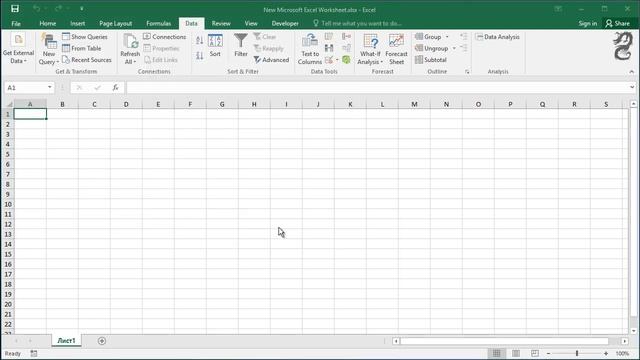Switch to the View tab
The height and width of the screenshot is (360, 640).
pos(251,23)
